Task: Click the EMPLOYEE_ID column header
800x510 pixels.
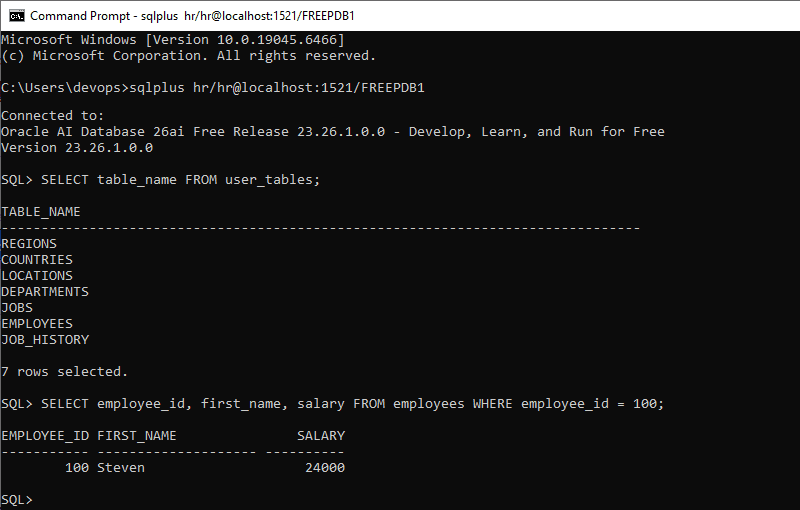Action: 45,435
